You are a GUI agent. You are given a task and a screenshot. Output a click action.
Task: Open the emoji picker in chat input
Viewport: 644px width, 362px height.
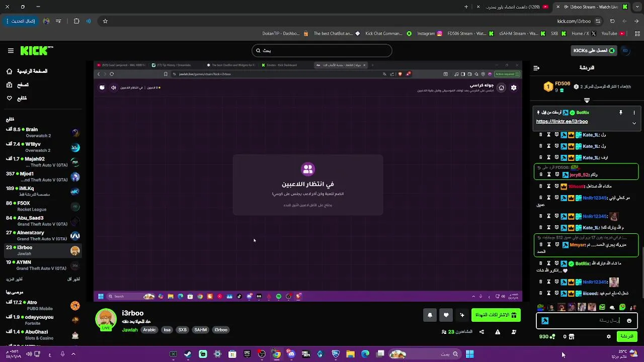[x=629, y=321]
